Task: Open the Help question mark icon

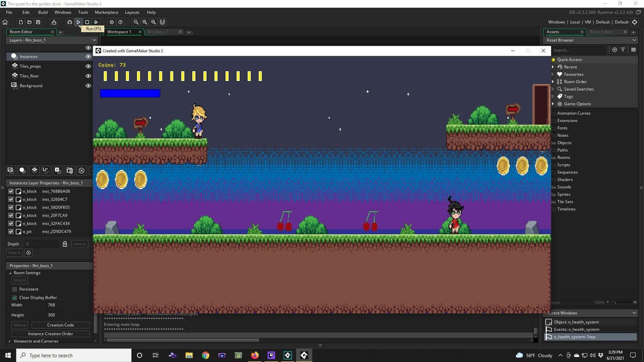Action: pyautogui.click(x=120, y=22)
